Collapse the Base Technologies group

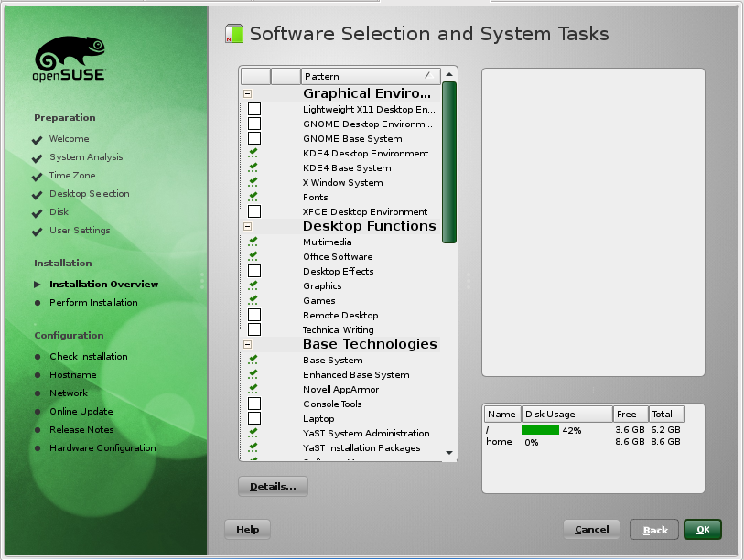pos(248,345)
